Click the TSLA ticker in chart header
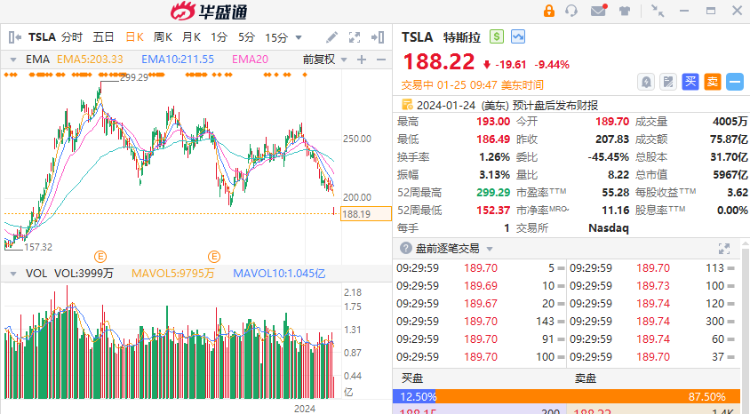This screenshot has height=414, width=750. pos(42,37)
